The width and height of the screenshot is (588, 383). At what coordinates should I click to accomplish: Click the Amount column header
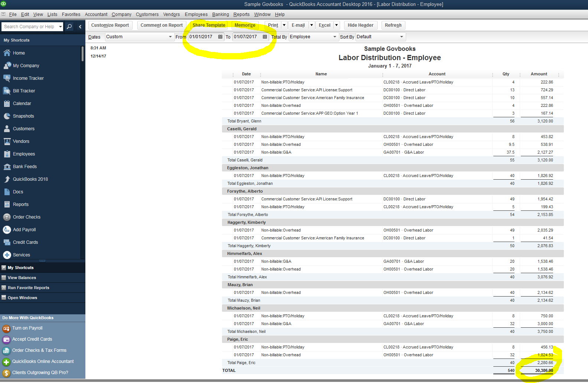click(x=539, y=74)
